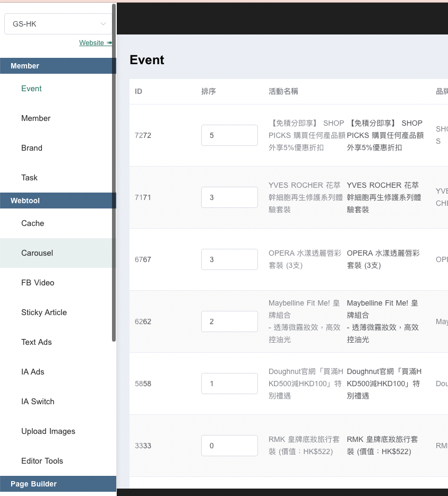
Task: Click the arrow icon beside Website
Action: (109, 43)
